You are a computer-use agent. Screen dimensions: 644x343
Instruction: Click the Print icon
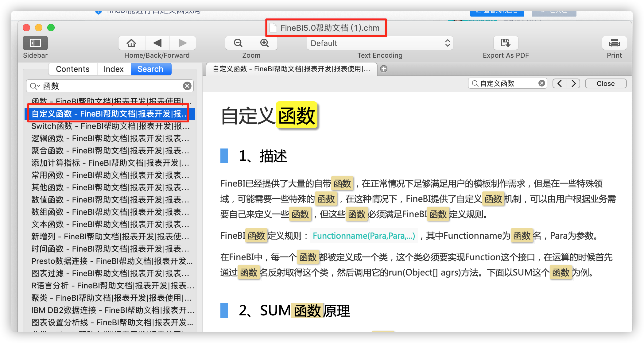coord(614,43)
